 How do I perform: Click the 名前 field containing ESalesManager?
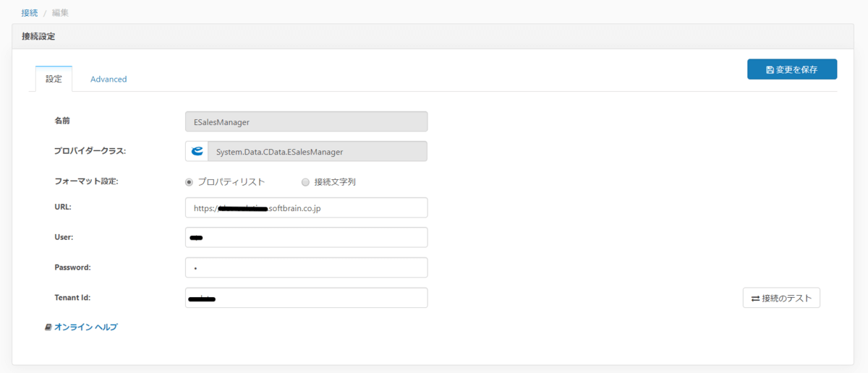[307, 121]
